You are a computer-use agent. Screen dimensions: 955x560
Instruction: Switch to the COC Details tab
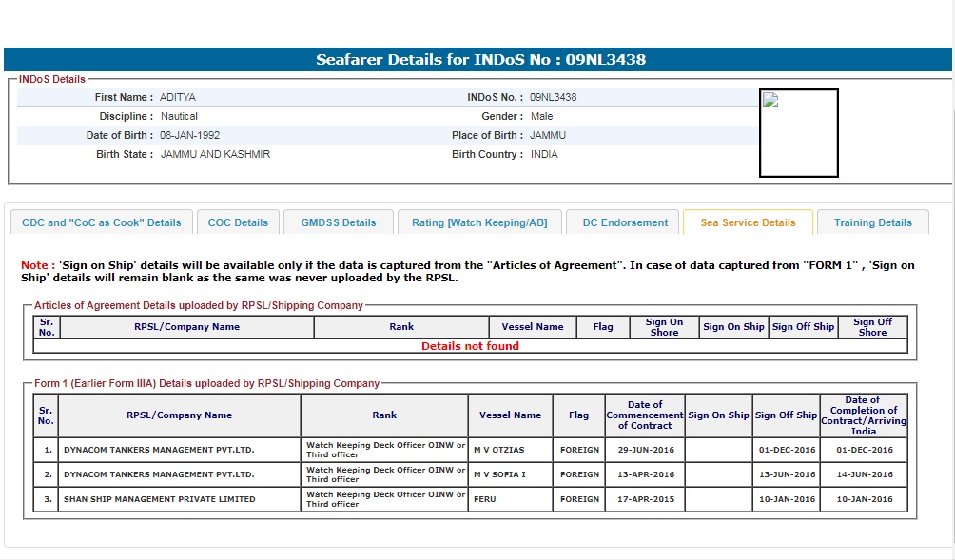[x=238, y=222]
